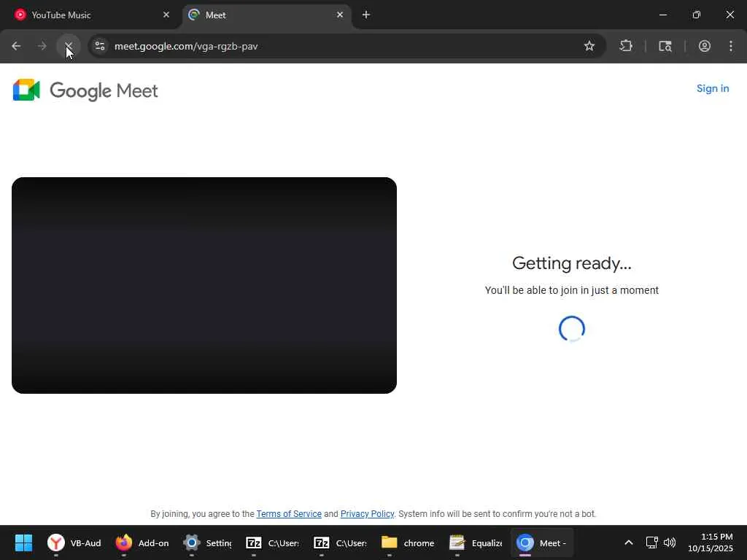Open the first 7-Zip C:\User taskbar item

pyautogui.click(x=272, y=542)
